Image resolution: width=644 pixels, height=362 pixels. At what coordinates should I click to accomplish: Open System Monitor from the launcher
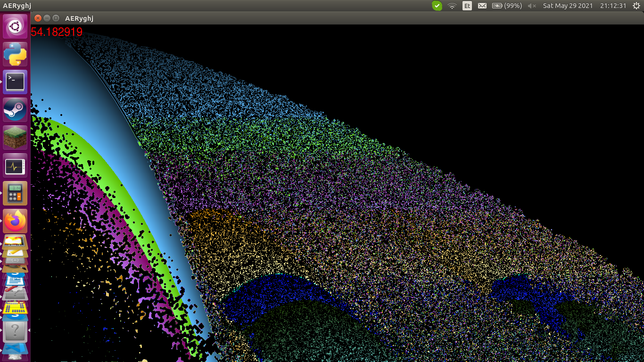[x=15, y=165]
